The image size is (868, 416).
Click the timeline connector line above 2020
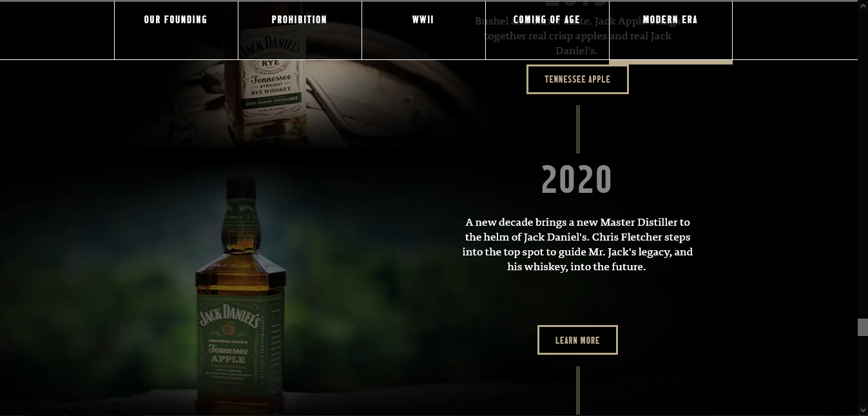578,129
